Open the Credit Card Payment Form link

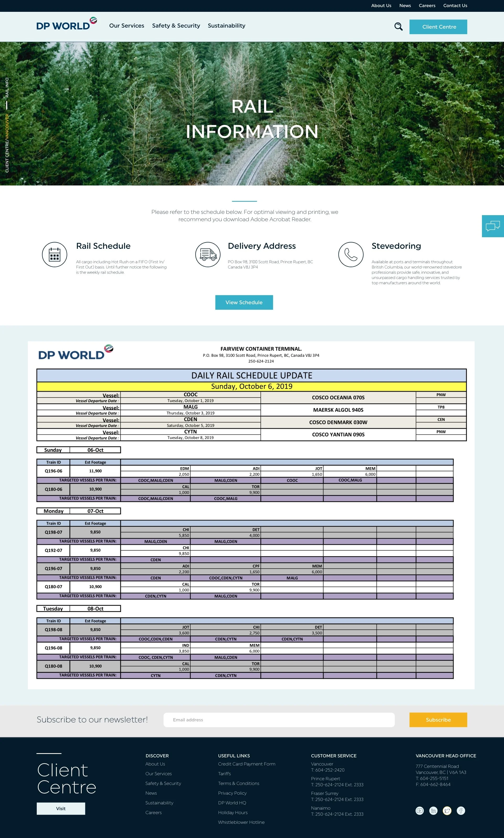(246, 764)
